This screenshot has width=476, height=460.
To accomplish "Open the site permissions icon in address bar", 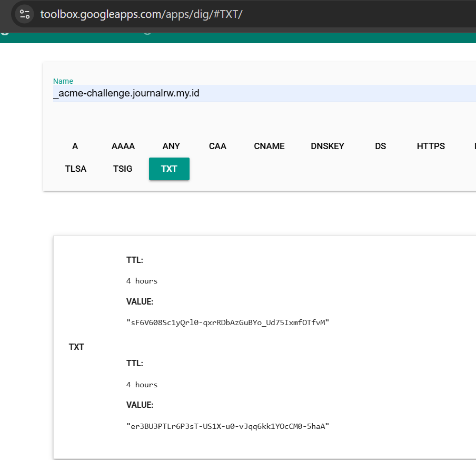I will coord(24,14).
